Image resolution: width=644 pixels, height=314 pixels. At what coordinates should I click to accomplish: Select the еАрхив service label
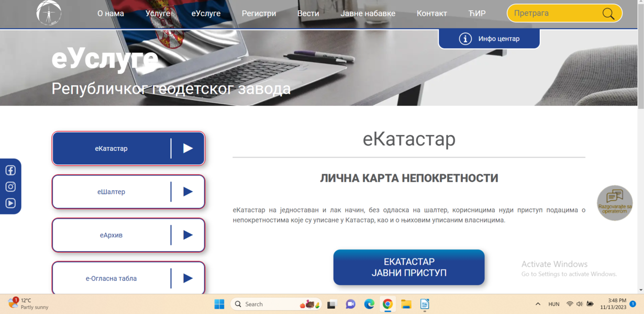(x=111, y=235)
